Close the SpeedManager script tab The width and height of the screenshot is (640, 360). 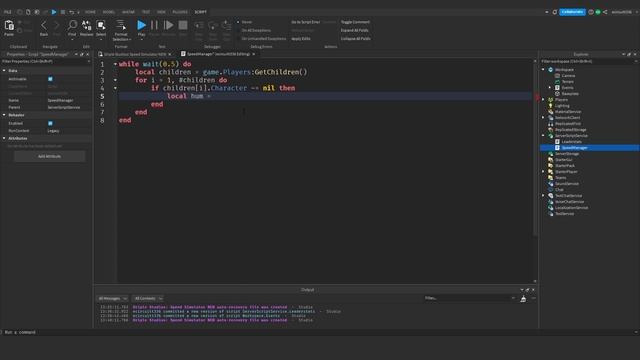coord(253,54)
